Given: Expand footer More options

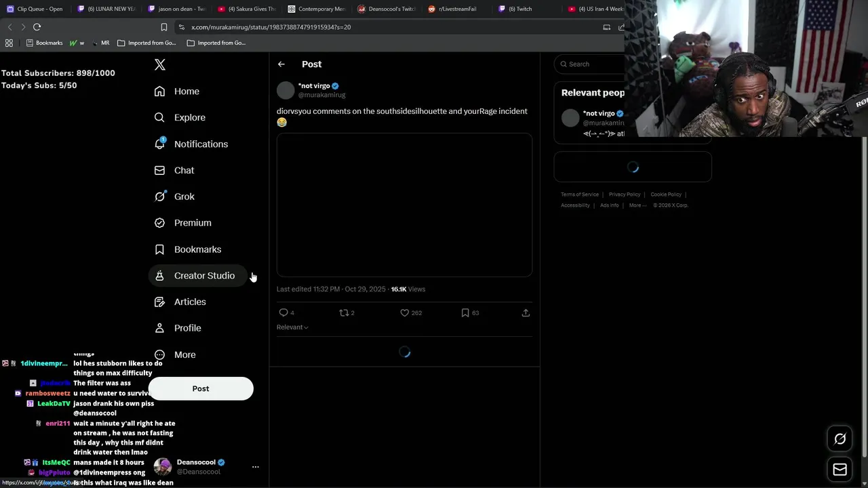Looking at the screenshot, I should [x=637, y=205].
